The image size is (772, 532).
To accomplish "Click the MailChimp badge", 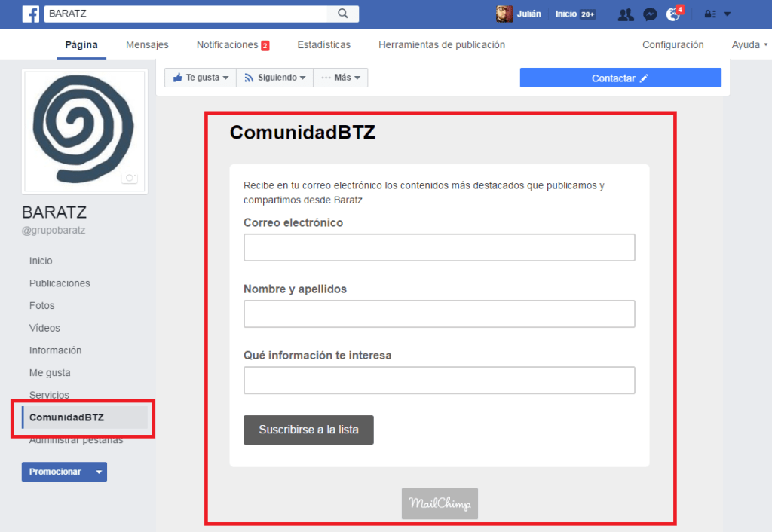I will 440,503.
